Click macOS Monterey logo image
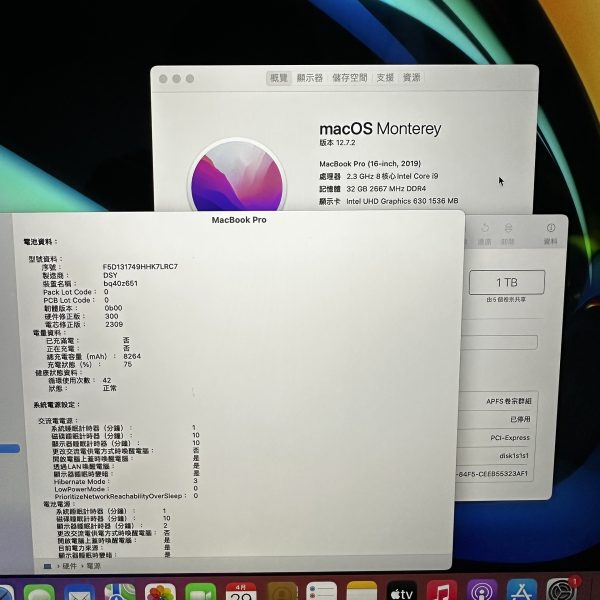Screen dimensions: 600x600 click(x=237, y=176)
